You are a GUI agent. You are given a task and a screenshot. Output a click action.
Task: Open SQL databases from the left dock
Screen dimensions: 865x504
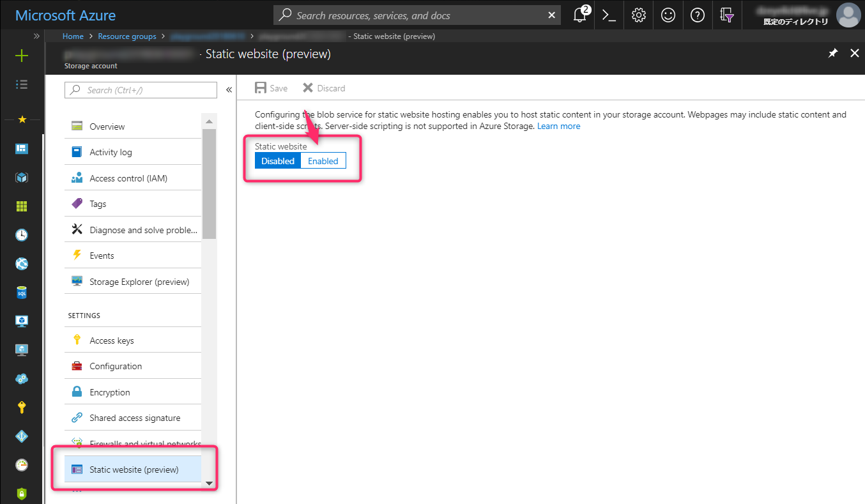tap(22, 292)
